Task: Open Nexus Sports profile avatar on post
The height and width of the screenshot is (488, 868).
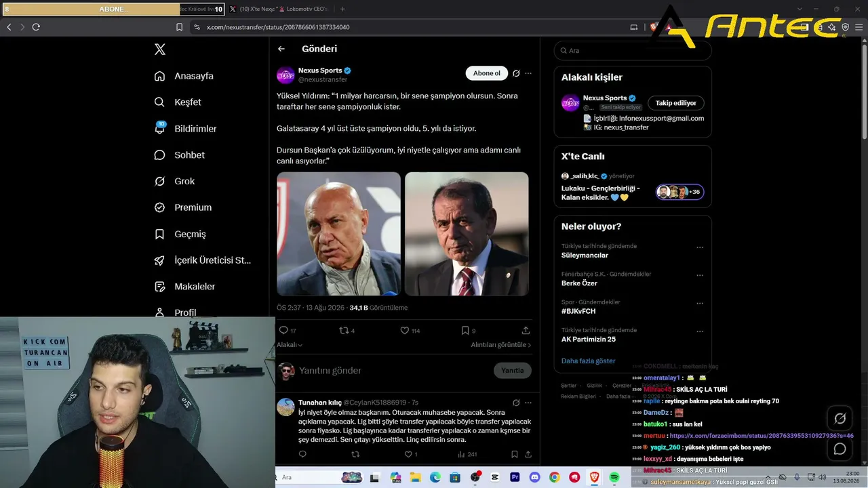Action: [x=285, y=75]
